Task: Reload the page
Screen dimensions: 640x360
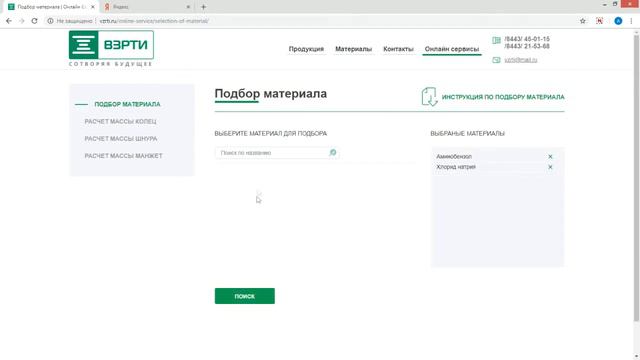Action: [34, 21]
